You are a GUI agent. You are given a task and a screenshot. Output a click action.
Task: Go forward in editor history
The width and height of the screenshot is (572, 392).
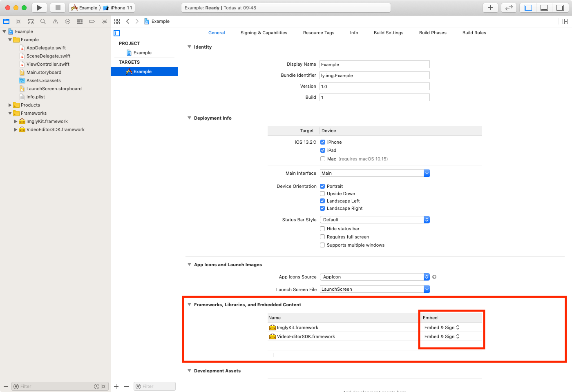(137, 21)
